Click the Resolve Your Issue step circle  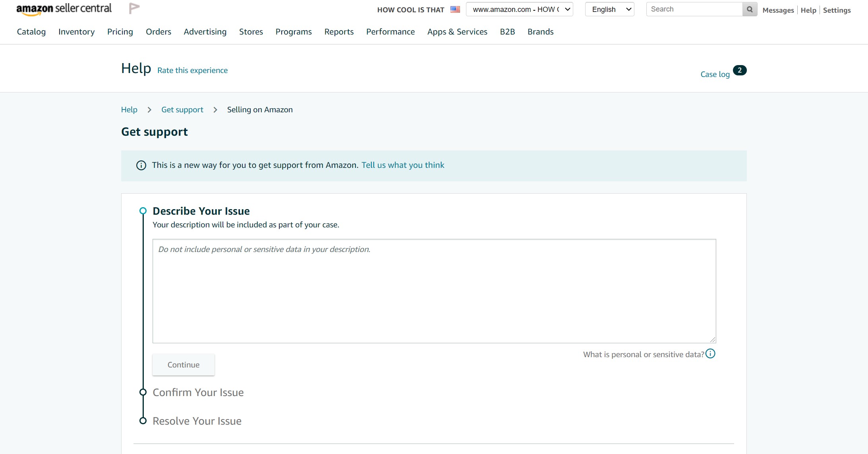143,421
